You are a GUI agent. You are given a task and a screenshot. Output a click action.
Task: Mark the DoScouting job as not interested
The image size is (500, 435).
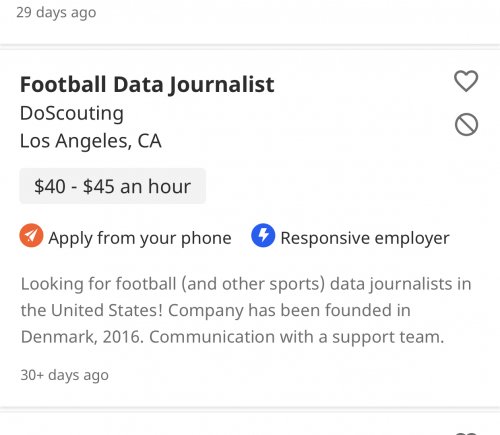pyautogui.click(x=466, y=125)
